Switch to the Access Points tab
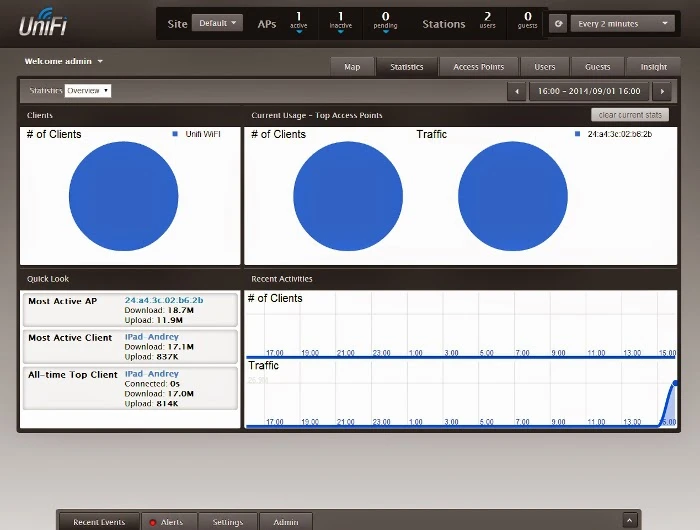Image resolution: width=700 pixels, height=530 pixels. click(479, 67)
